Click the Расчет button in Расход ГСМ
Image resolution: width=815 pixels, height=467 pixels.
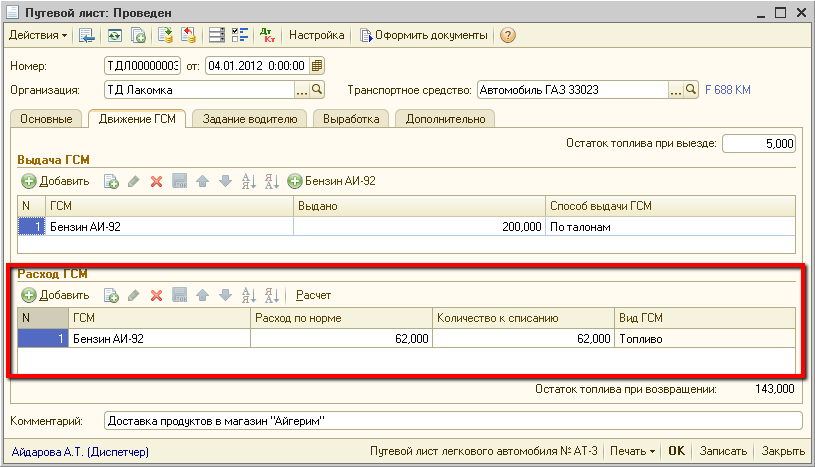(313, 295)
